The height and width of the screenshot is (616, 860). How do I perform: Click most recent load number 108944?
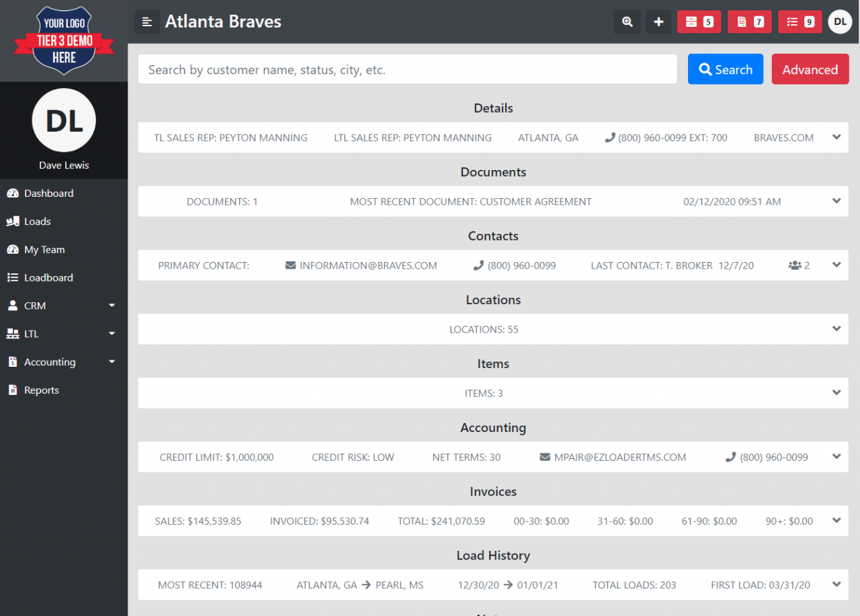[x=210, y=584]
